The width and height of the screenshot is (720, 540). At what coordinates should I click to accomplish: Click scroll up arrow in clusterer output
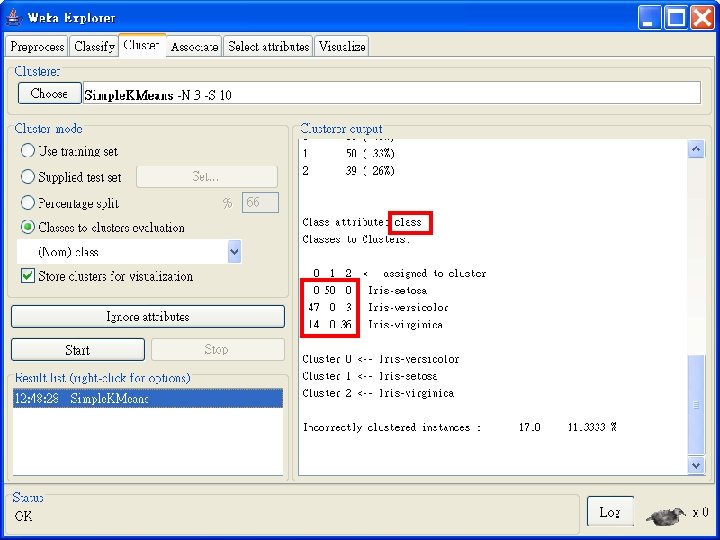(x=696, y=149)
